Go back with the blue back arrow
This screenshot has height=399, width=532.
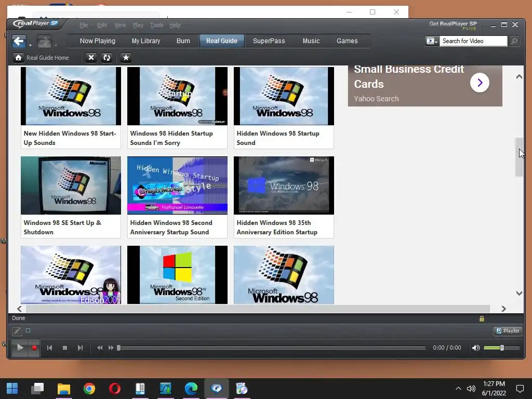click(19, 42)
